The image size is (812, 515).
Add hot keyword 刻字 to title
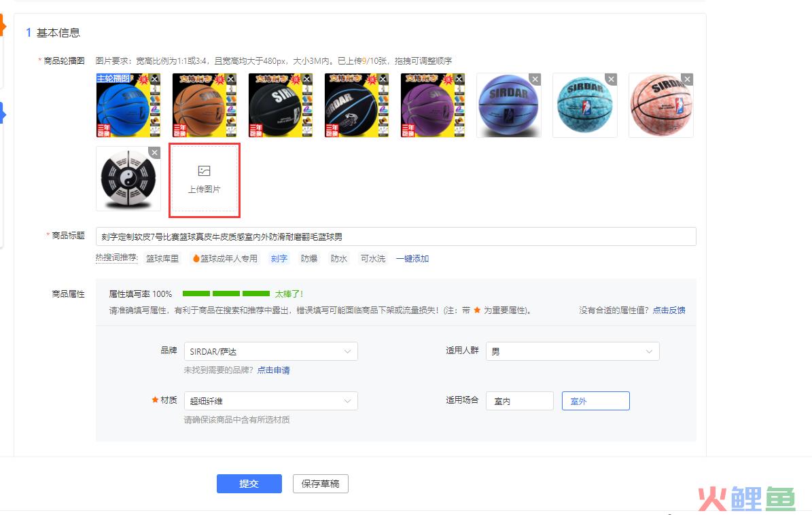pos(279,259)
